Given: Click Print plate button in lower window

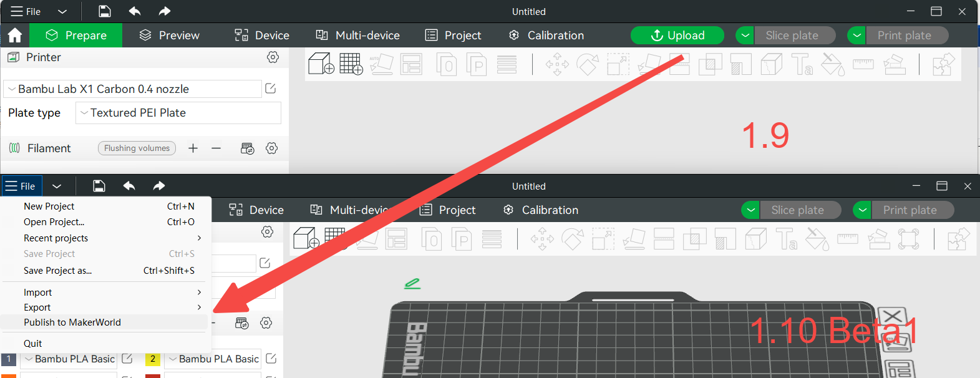Looking at the screenshot, I should click(x=913, y=210).
